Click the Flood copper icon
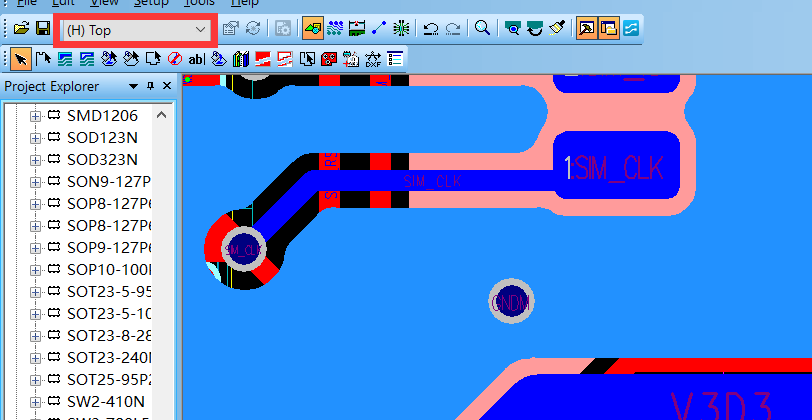This screenshot has height=420, width=812. coord(219,59)
